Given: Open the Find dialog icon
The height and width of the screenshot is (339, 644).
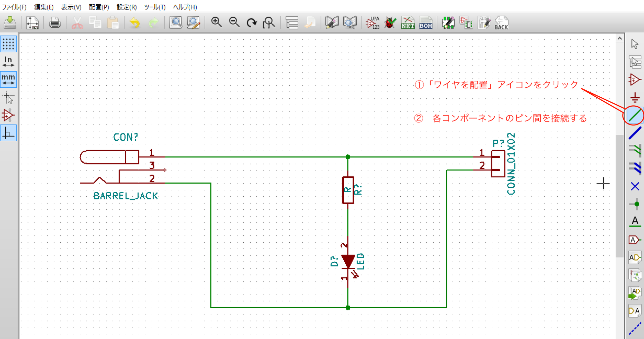Looking at the screenshot, I should pos(175,23).
